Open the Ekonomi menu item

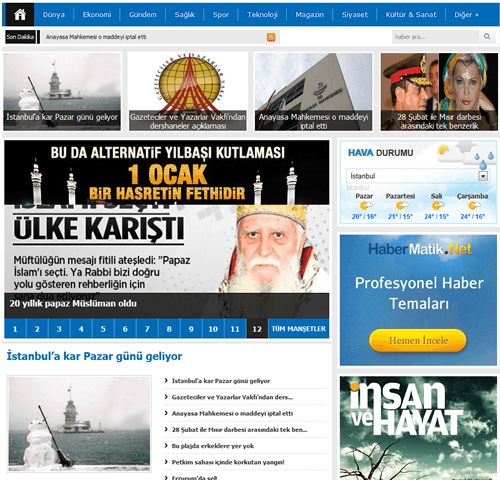tap(97, 15)
